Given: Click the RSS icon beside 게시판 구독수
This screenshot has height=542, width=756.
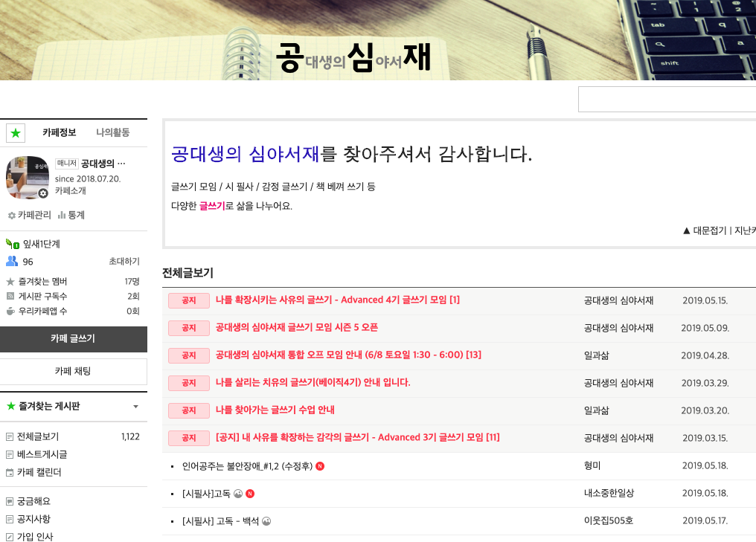Looking at the screenshot, I should pyautogui.click(x=9, y=295).
